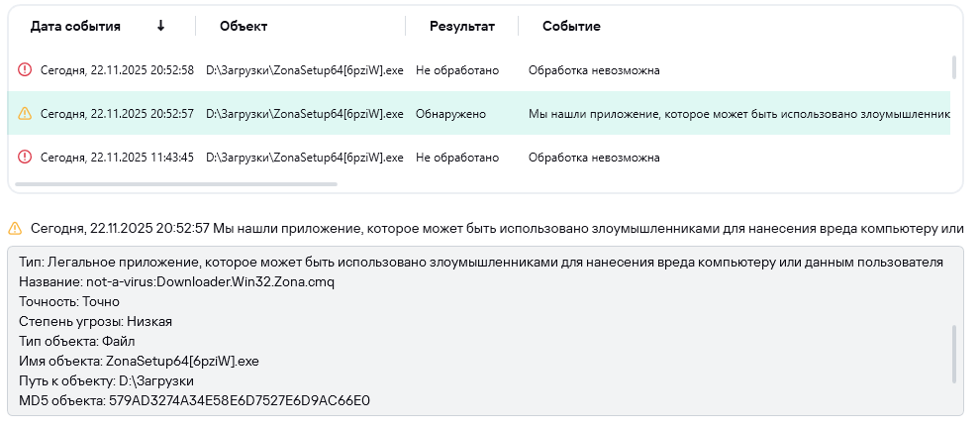This screenshot has width=980, height=429.
Task: Sort by the "Дата события" column header
Action: [x=75, y=26]
